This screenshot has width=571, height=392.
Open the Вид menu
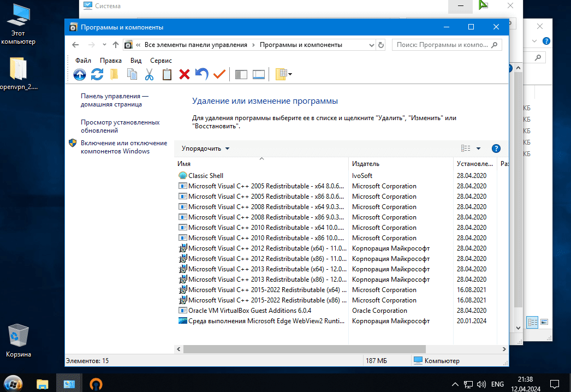(136, 61)
